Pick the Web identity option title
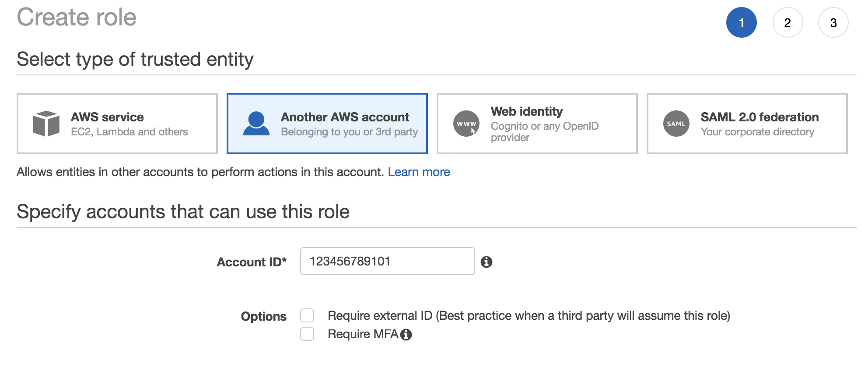The height and width of the screenshot is (368, 868). tap(526, 111)
